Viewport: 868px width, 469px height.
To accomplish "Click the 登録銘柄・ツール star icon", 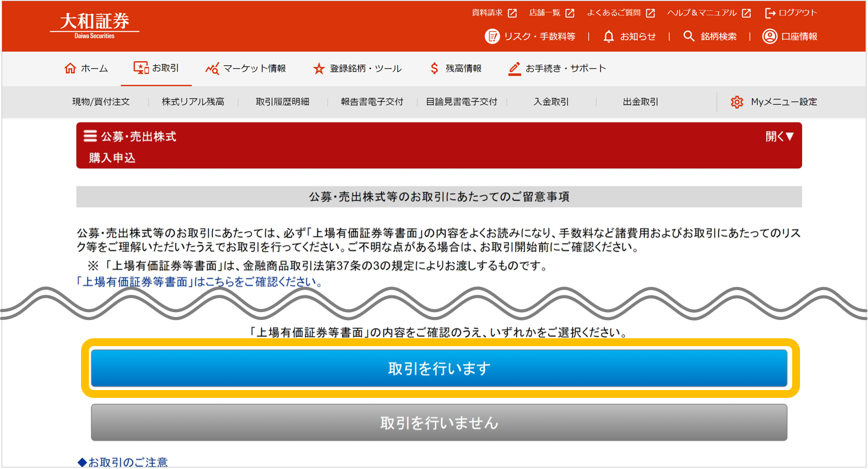I will point(318,68).
